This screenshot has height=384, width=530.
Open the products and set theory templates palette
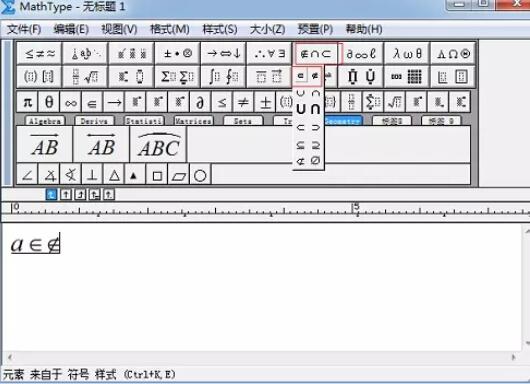click(x=361, y=77)
